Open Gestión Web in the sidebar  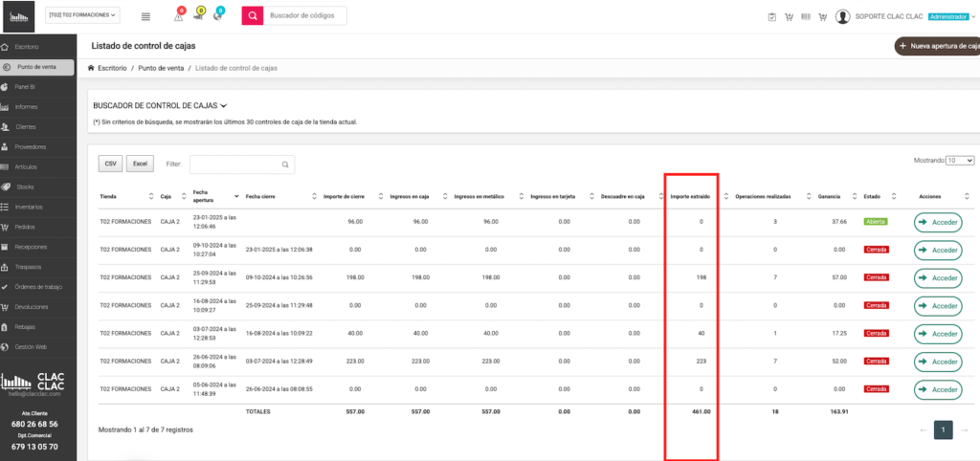37,346
